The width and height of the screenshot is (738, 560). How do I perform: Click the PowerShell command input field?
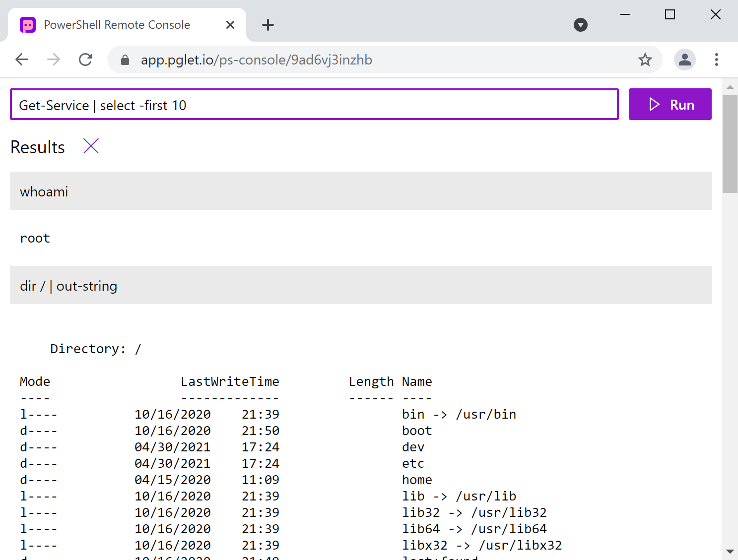coord(314,105)
